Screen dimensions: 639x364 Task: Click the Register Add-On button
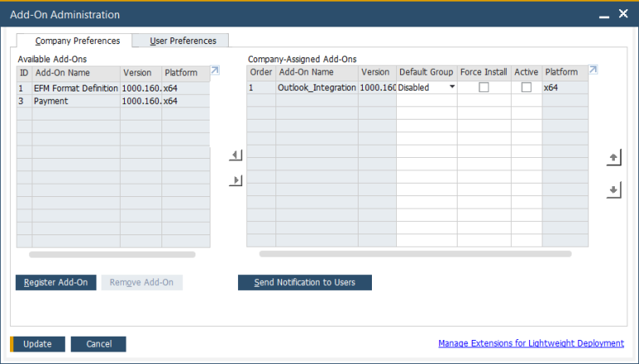[x=56, y=283]
